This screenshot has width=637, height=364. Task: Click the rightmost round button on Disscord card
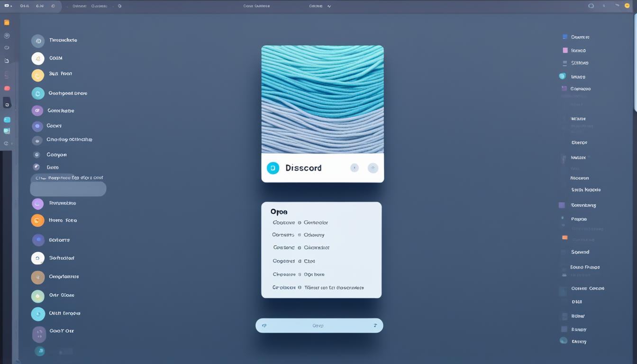pos(373,168)
